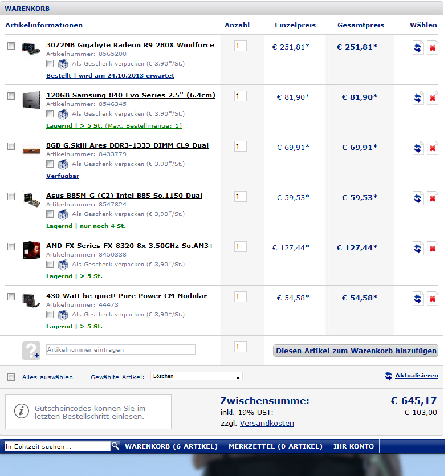Tick the Asus B85M-G row selection checkbox
The width and height of the screenshot is (448, 476).
point(11,197)
